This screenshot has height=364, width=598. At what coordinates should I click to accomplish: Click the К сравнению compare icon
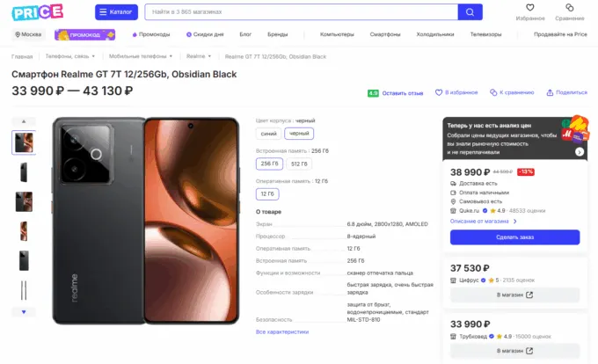click(493, 92)
